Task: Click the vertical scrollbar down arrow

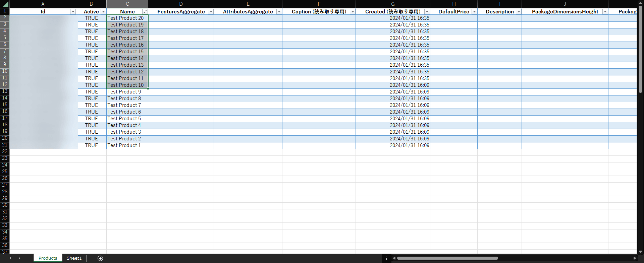Action: [640, 252]
